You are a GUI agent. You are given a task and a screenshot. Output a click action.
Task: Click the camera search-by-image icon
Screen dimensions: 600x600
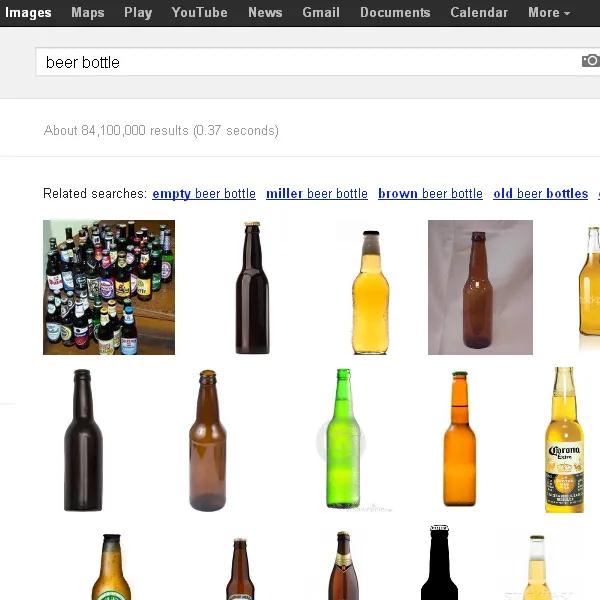point(591,61)
